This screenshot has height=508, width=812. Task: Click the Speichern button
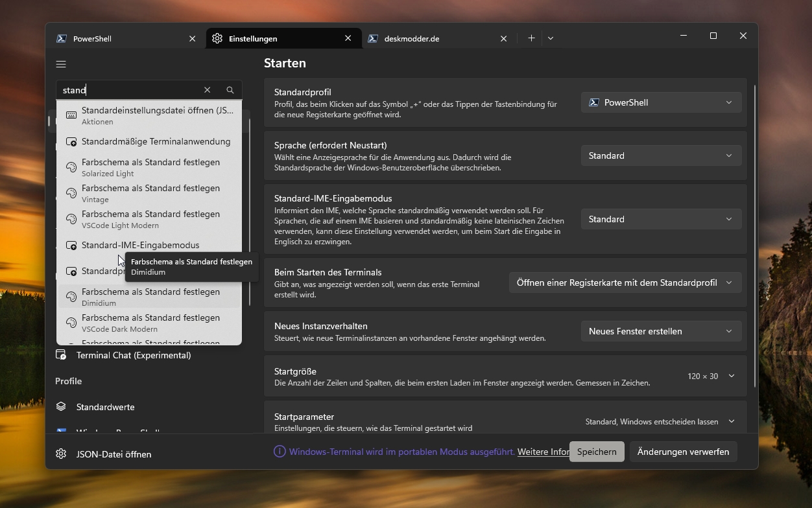click(597, 452)
